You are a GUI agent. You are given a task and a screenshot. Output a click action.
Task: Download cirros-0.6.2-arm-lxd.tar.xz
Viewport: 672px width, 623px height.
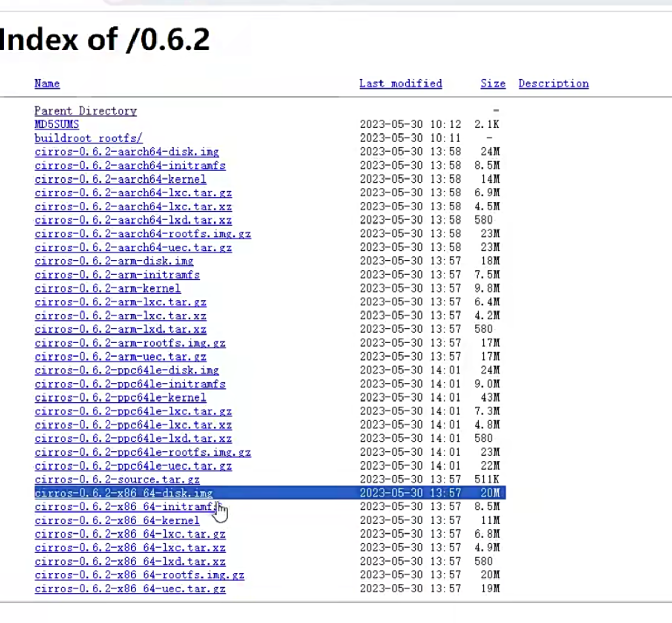click(120, 329)
